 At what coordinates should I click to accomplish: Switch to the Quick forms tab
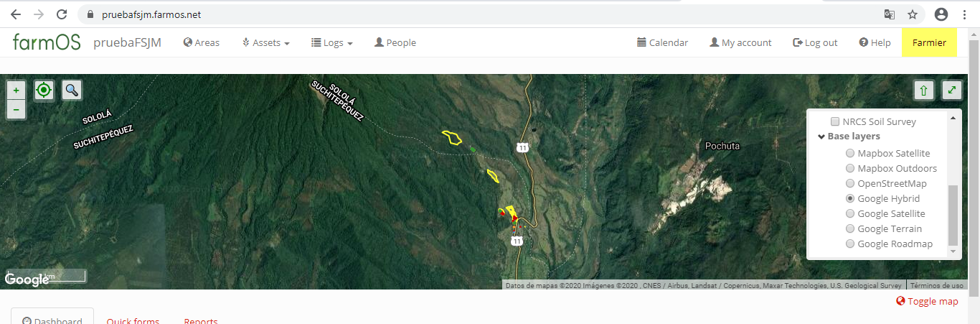(133, 321)
